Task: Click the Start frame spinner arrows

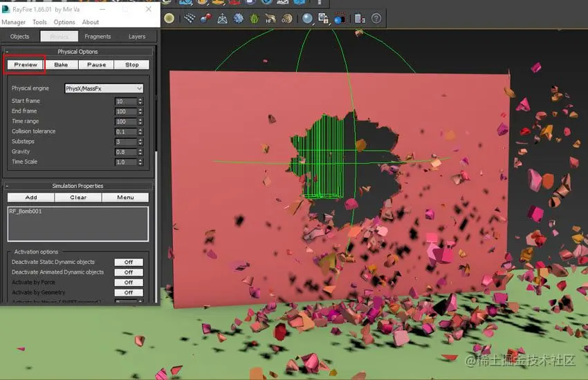Action: tap(140, 102)
